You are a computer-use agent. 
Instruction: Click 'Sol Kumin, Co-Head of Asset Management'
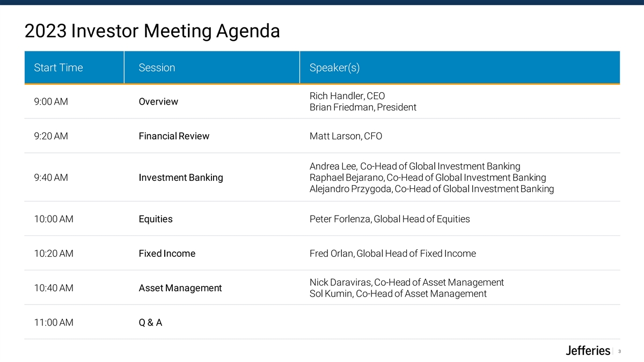[398, 294]
